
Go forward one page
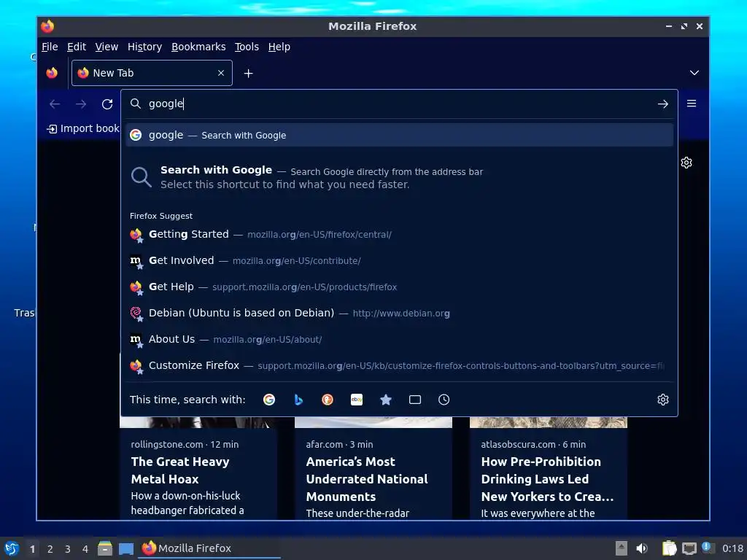tap(81, 104)
